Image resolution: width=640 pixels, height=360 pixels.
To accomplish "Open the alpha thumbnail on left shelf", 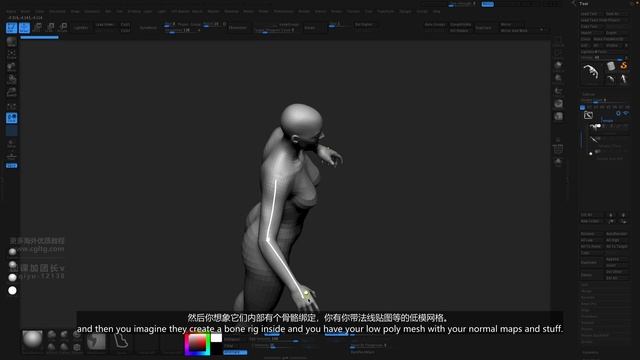I will [11, 67].
